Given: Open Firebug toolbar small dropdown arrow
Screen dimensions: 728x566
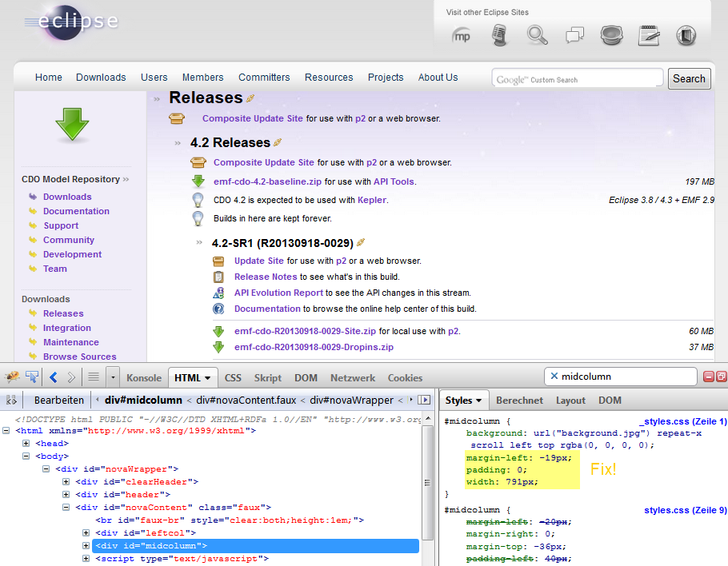Looking at the screenshot, I should tap(113, 377).
